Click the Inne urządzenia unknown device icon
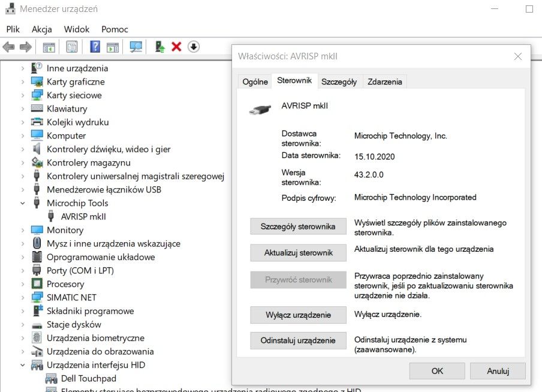542x392 pixels. [x=37, y=68]
